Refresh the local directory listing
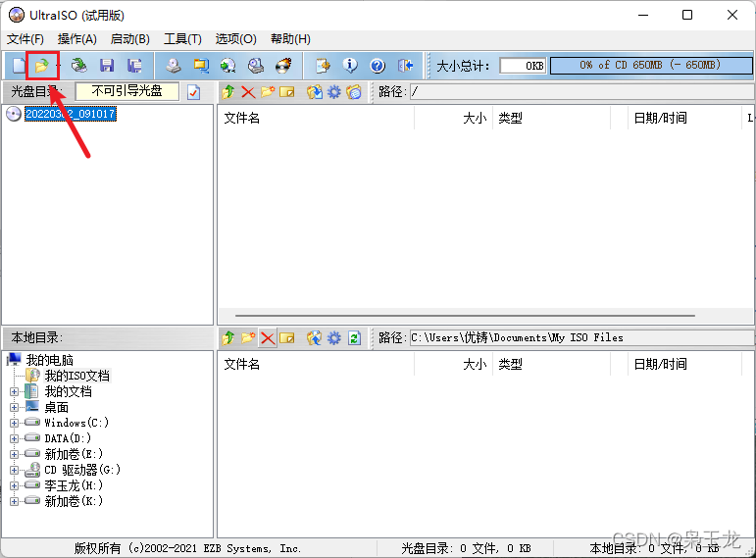 (354, 338)
